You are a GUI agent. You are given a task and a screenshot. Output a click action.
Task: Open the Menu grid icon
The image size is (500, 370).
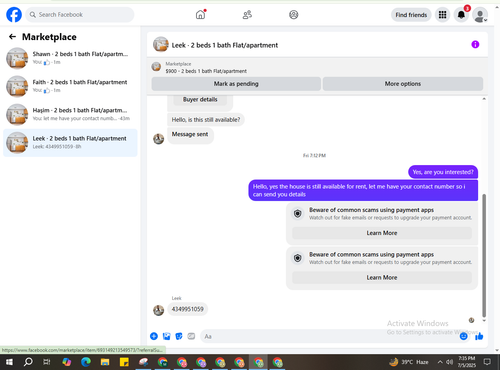(x=442, y=15)
